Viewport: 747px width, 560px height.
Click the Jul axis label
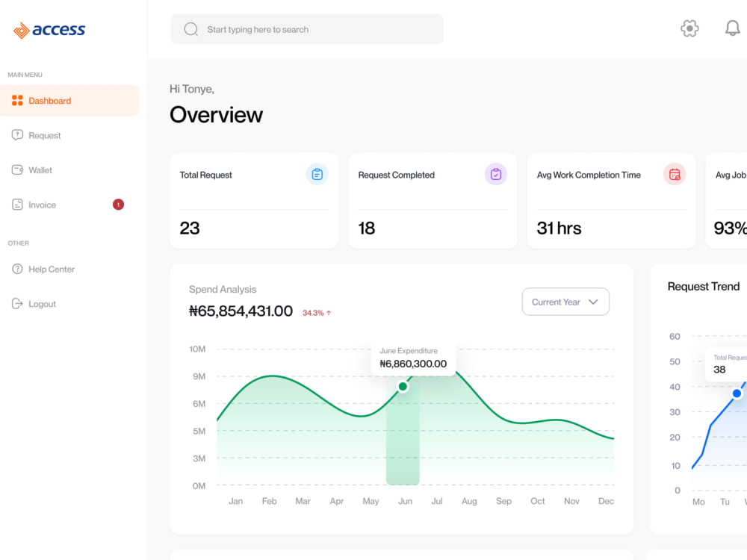click(x=437, y=501)
